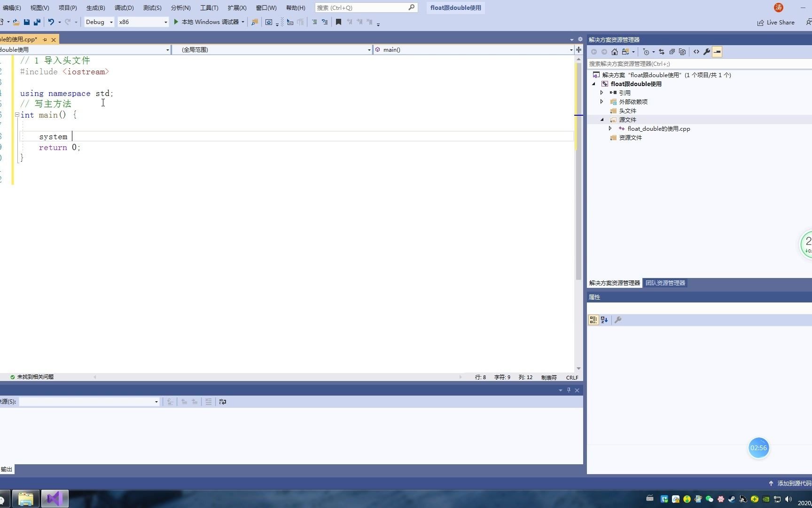Toggle the Preview Selected Items button
This screenshot has width=812, height=508.
(717, 52)
